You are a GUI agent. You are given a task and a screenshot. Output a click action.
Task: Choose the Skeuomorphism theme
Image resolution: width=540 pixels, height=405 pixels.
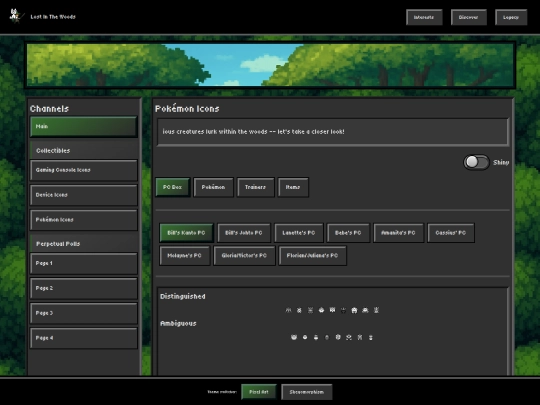(x=307, y=392)
